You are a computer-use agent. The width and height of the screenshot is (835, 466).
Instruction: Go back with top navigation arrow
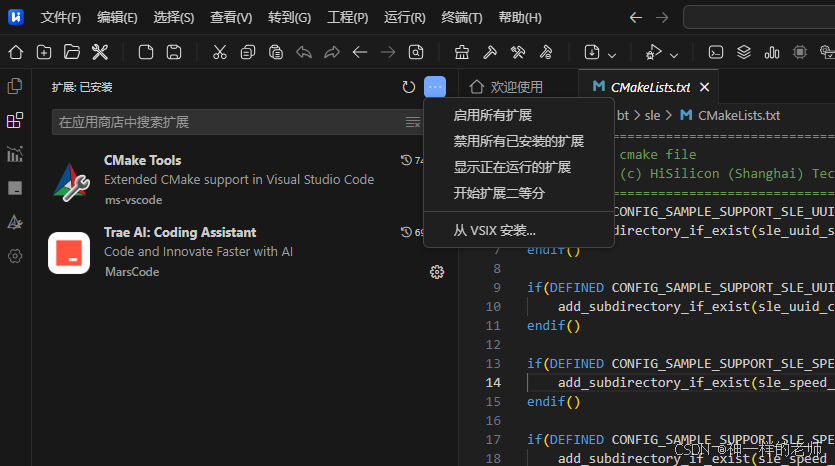[x=635, y=18]
